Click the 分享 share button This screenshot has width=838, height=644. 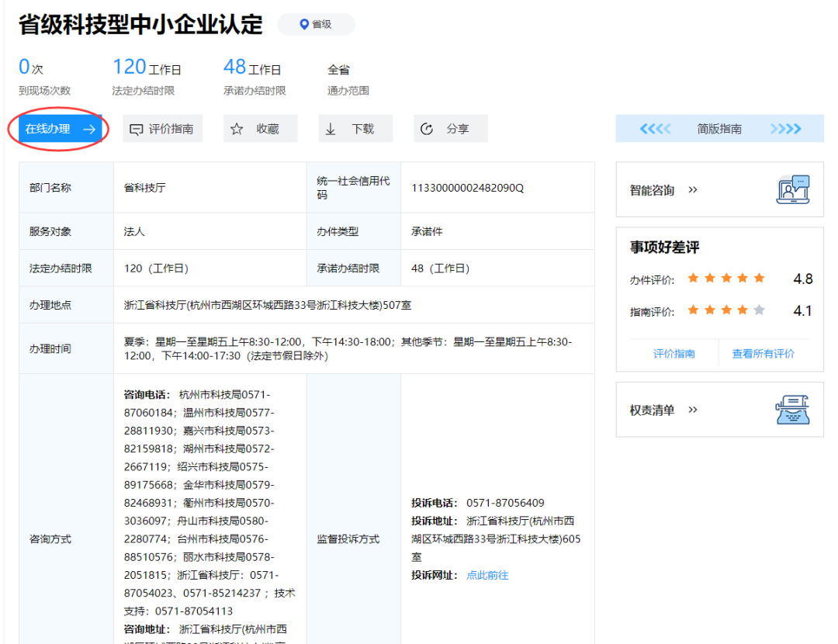pyautogui.click(x=450, y=129)
